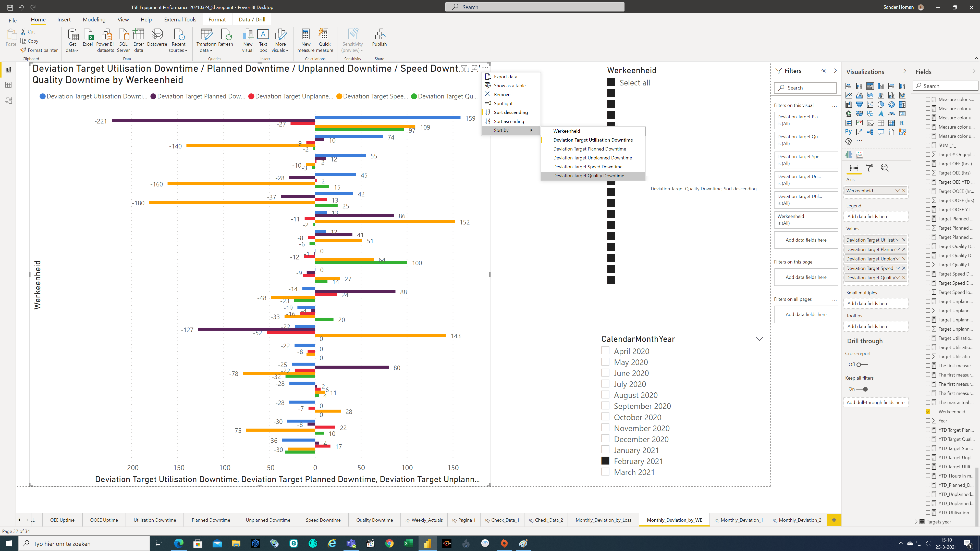Check the March 2021 checkbox

pyautogui.click(x=605, y=471)
